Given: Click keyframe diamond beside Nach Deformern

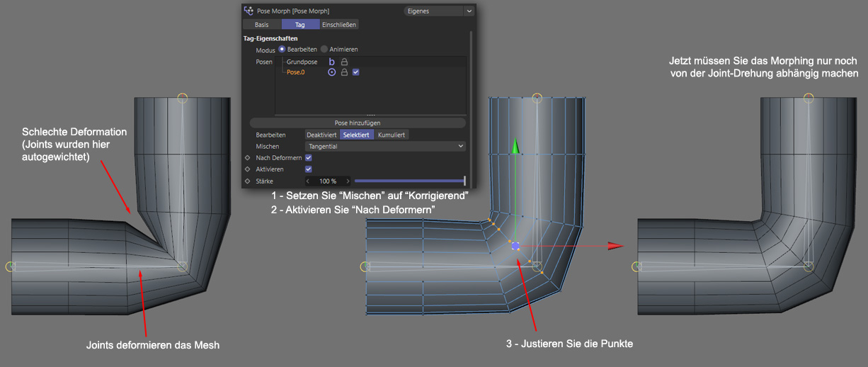Looking at the screenshot, I should tap(247, 158).
